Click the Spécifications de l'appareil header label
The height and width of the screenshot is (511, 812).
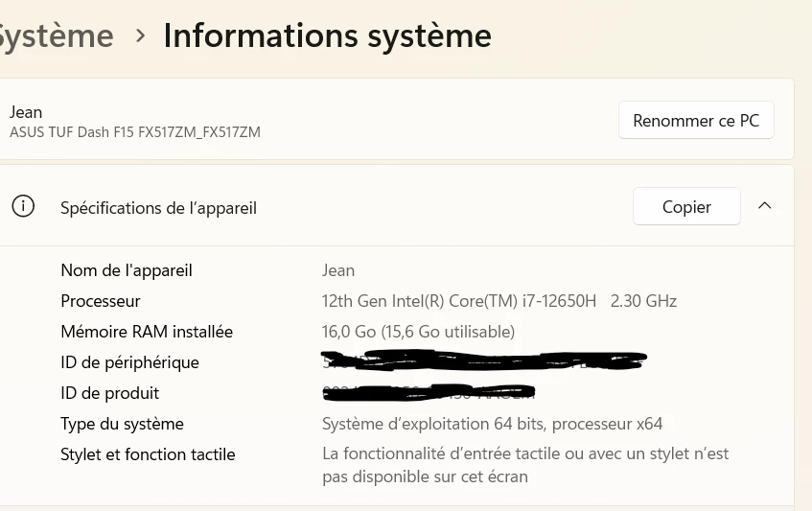(x=158, y=208)
